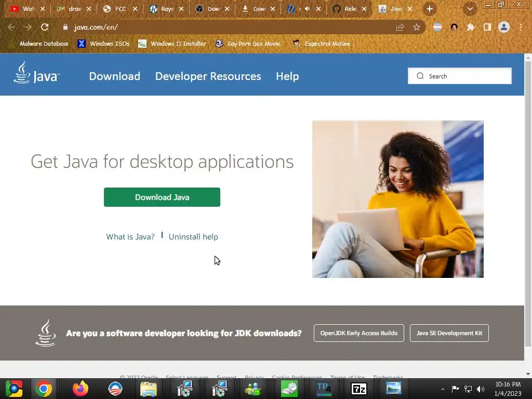
Task: Open the Help menu item
Action: click(287, 76)
